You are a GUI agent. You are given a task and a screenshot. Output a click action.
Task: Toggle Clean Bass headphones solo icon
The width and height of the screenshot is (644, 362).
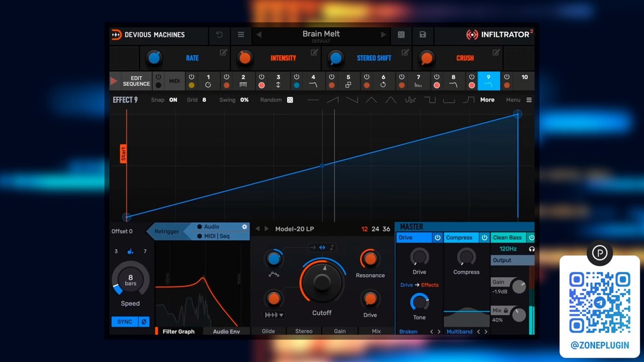531,249
